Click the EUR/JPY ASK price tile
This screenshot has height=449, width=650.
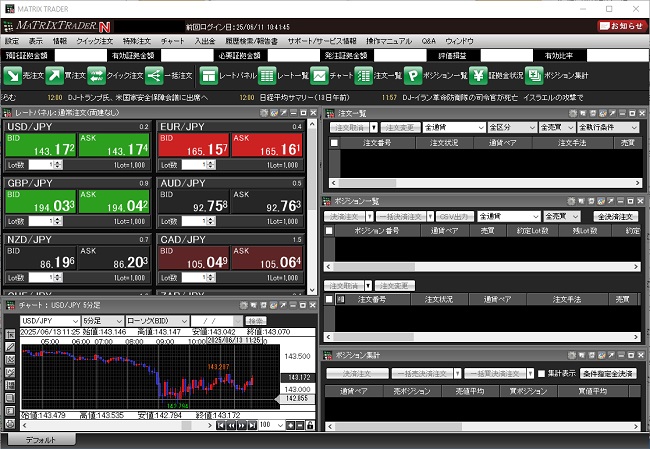(x=267, y=145)
